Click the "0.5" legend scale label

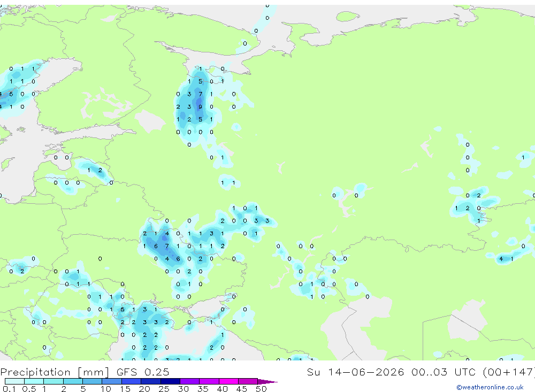tap(29, 389)
